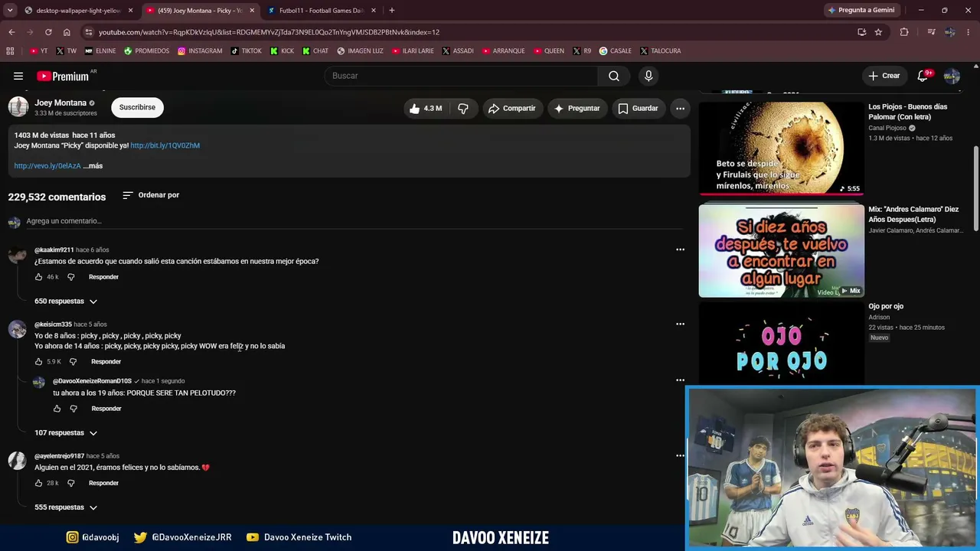Open the ELNINE bookmark item
This screenshot has height=551, width=980.
tap(100, 51)
